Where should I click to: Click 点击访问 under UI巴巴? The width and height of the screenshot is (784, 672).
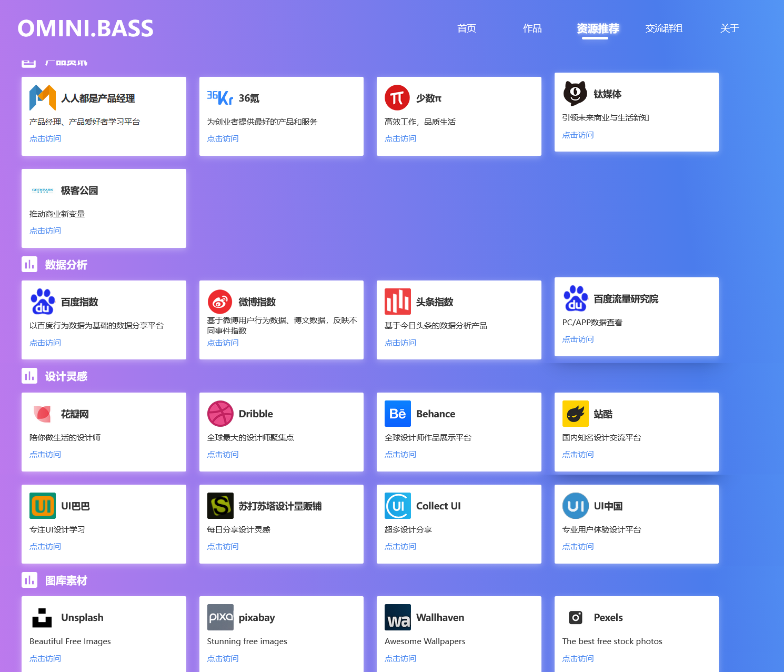coord(45,547)
